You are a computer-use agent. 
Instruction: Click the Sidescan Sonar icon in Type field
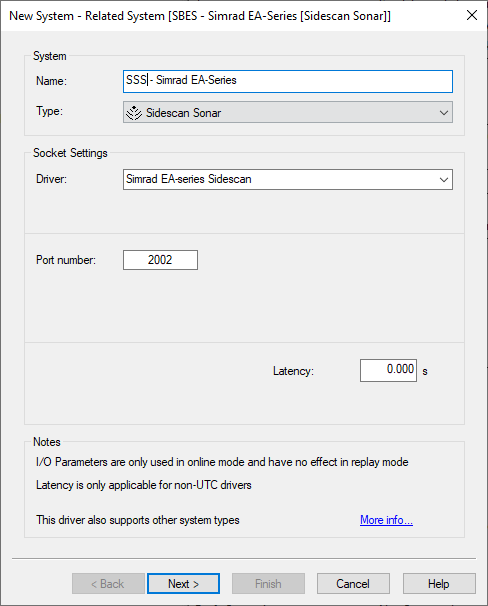pos(134,113)
